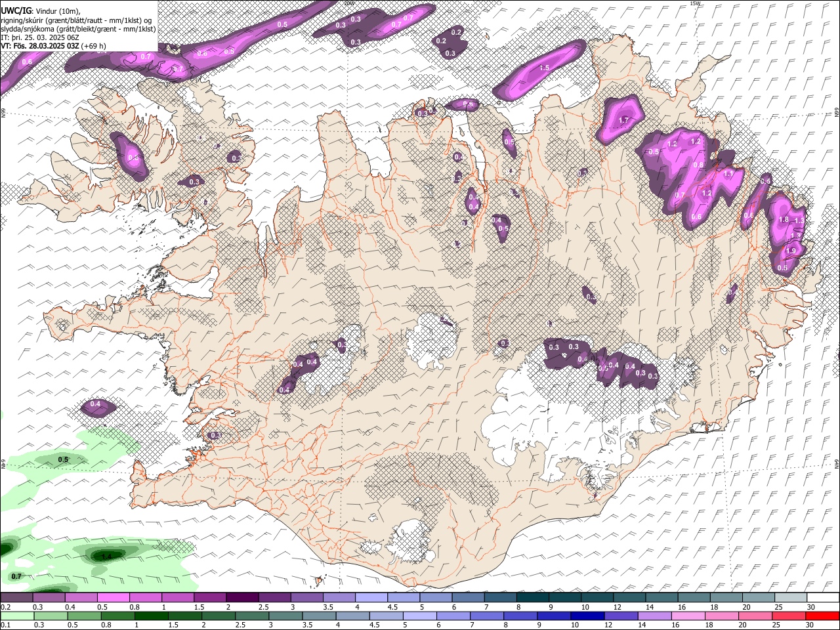Click the '1.8' snowfall value on the east coast
Viewport: 840px width, 630px height.
(x=783, y=220)
